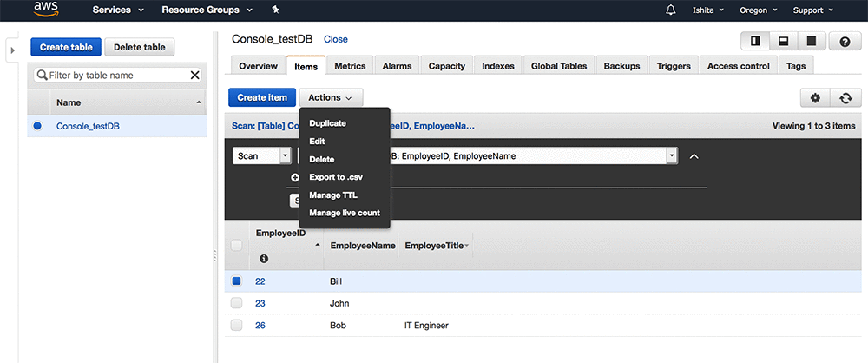Open the table/index selection dropdown arrow

click(x=672, y=156)
